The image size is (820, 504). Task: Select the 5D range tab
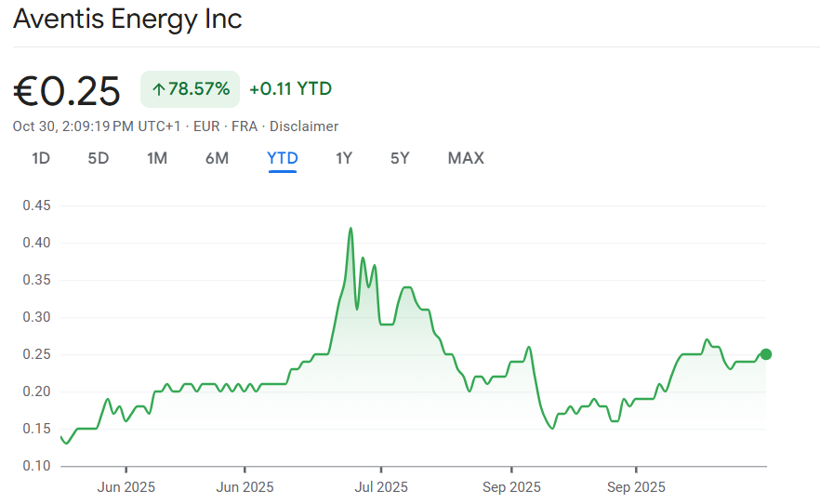pos(99,158)
